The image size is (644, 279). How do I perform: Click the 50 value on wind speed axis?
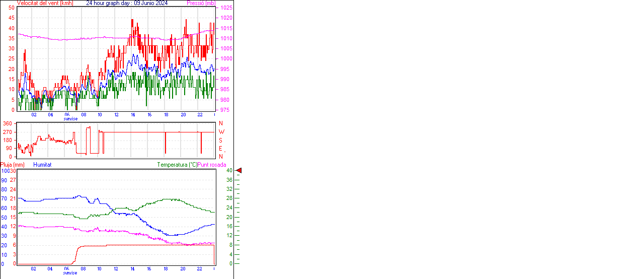coord(12,8)
